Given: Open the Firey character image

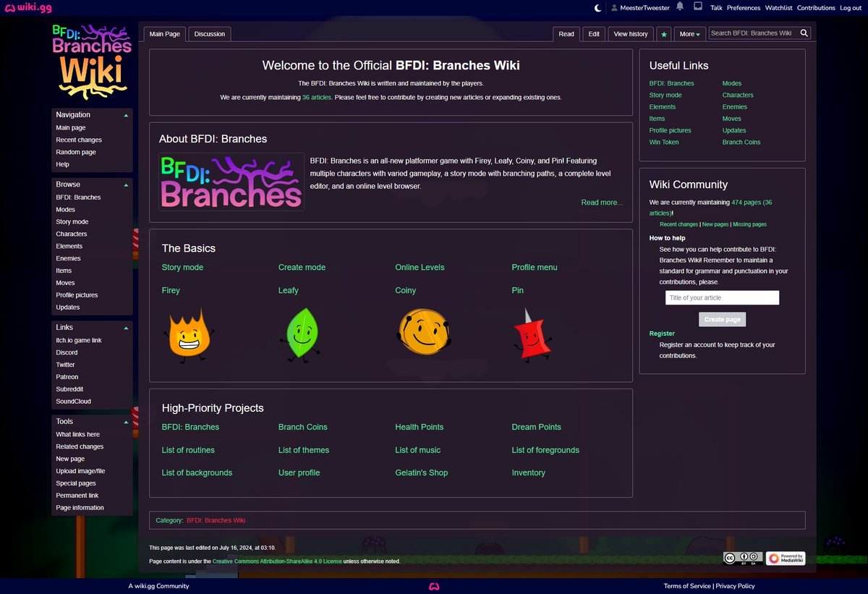Looking at the screenshot, I should (x=188, y=335).
